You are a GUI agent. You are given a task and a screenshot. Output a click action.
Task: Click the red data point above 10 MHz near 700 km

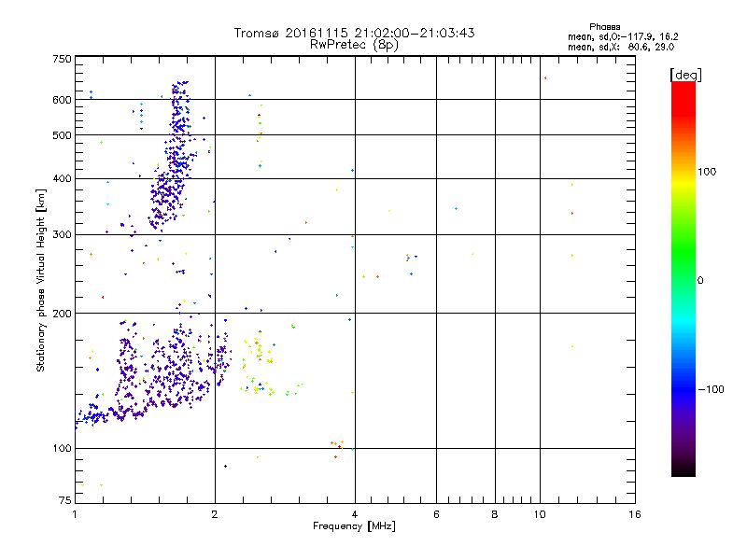click(x=545, y=78)
